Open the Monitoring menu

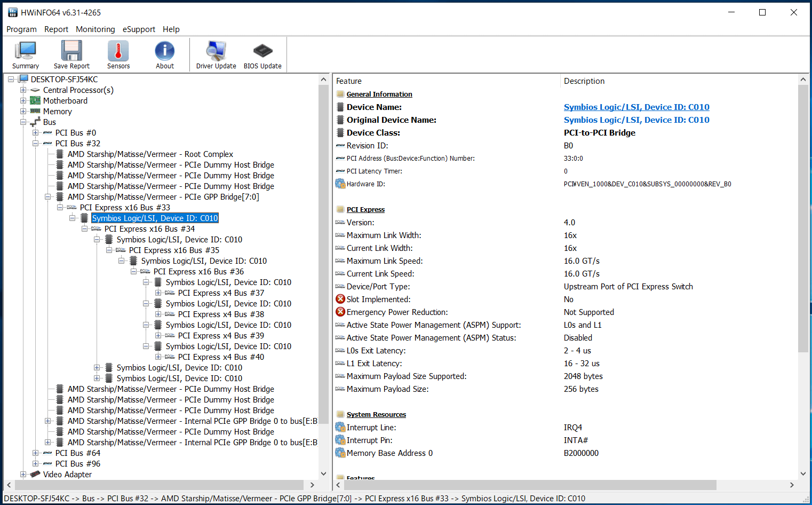click(95, 29)
